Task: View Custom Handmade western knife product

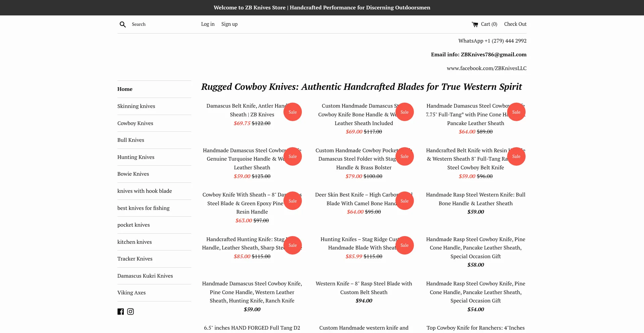Action: (x=364, y=328)
